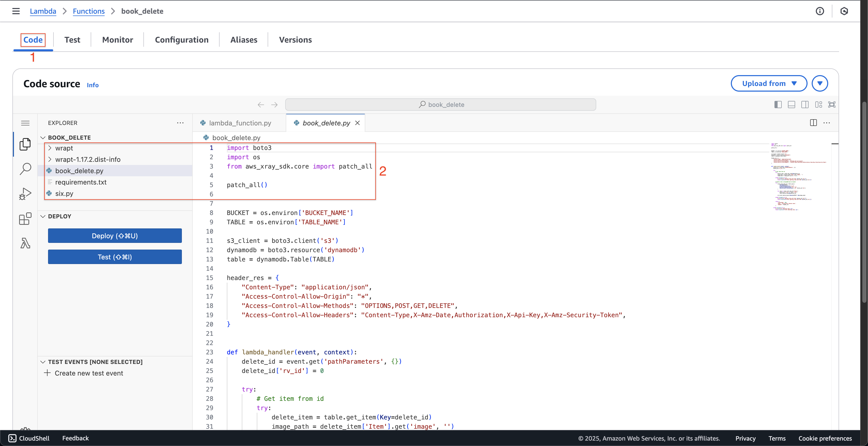868x446 pixels.
Task: Click the Deploy button
Action: pyautogui.click(x=115, y=236)
